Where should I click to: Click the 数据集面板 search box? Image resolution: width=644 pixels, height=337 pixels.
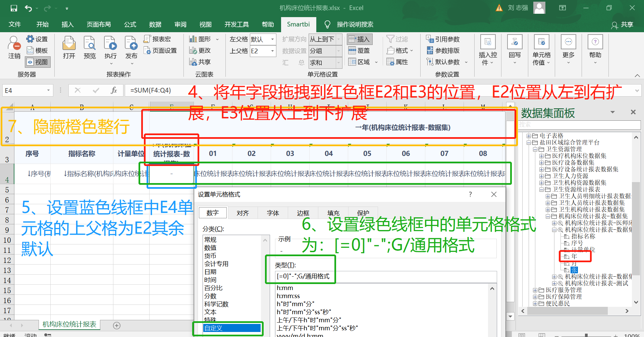579,125
